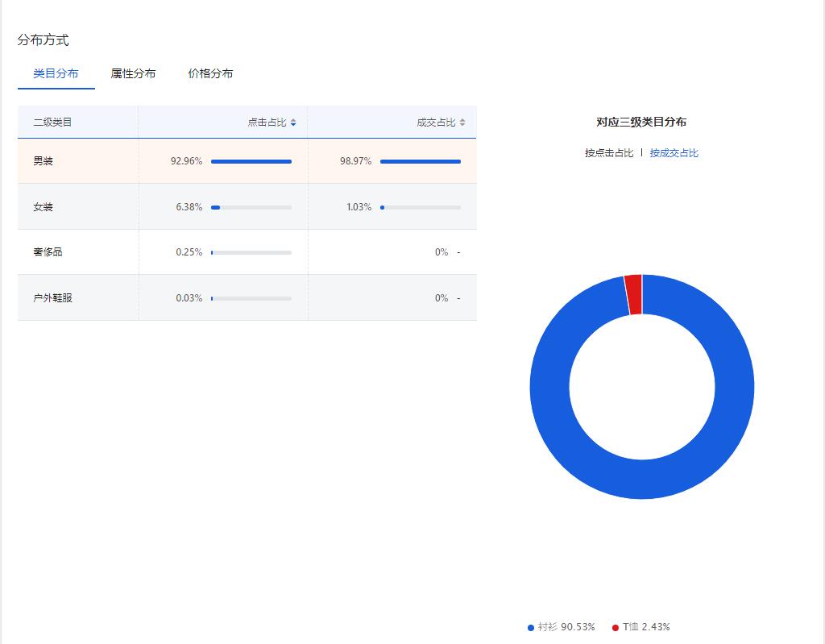The image size is (825, 644).
Task: Toggle the 衬衫 90.53% legend item
Action: pyautogui.click(x=562, y=627)
